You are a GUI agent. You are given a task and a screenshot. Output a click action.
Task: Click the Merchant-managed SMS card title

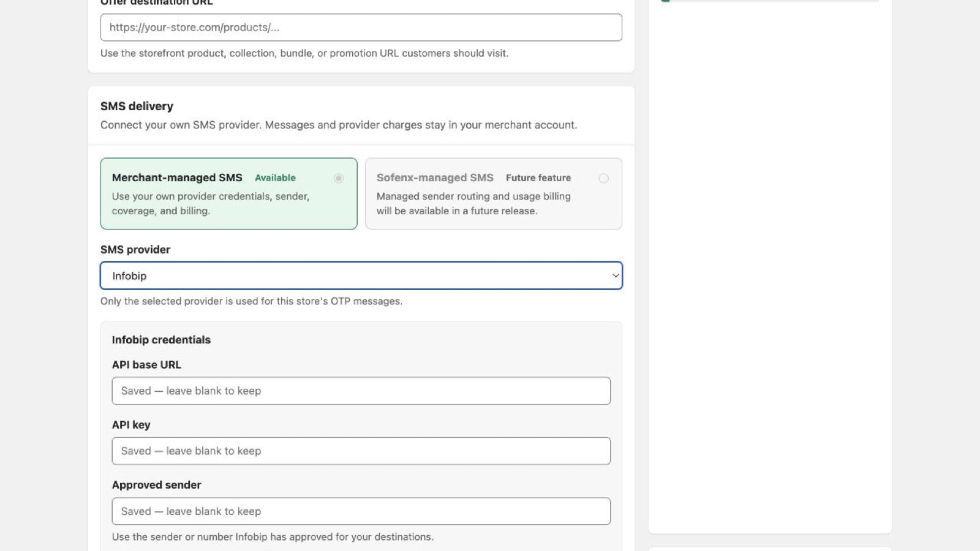click(177, 178)
